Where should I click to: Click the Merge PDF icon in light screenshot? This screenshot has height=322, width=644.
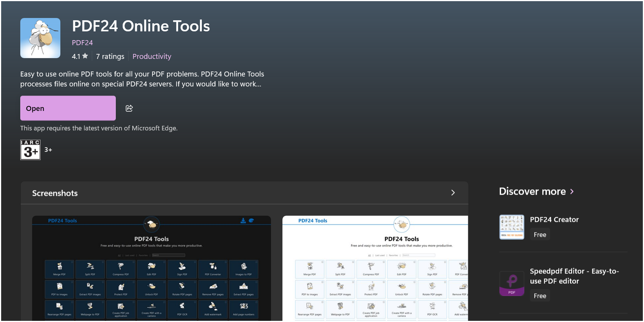click(310, 269)
